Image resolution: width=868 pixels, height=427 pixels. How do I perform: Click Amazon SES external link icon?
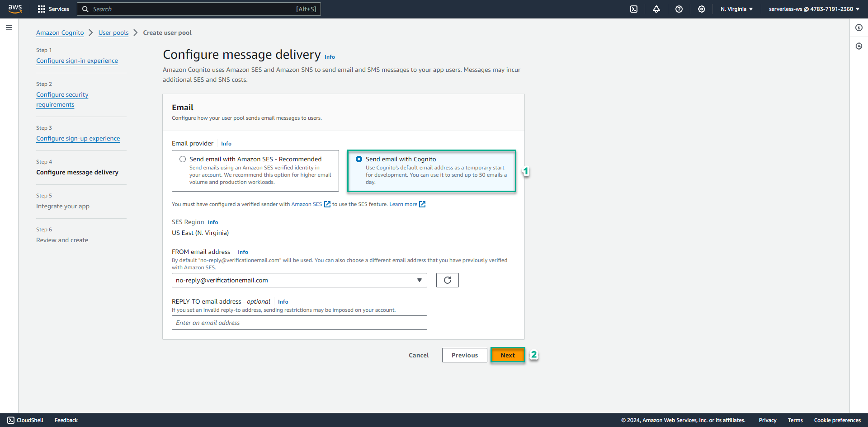pyautogui.click(x=327, y=204)
